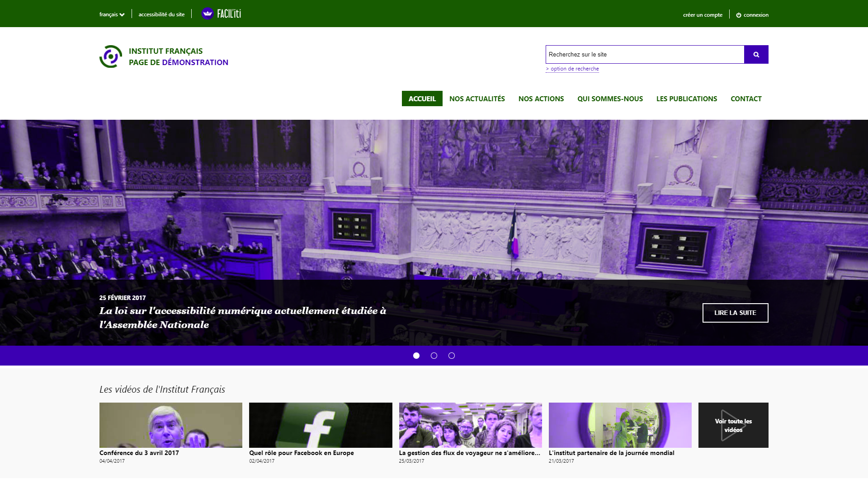Click the connexion power icon
This screenshot has width=868, height=488.
click(739, 15)
